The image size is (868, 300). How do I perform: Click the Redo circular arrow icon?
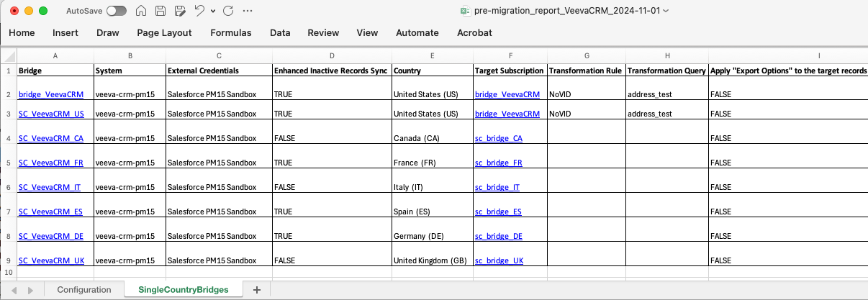coord(228,12)
